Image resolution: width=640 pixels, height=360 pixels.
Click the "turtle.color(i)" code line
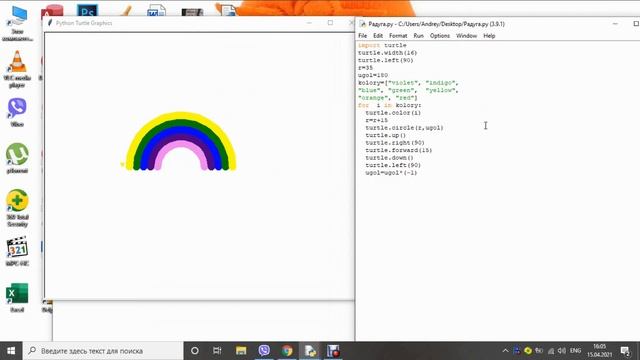click(393, 113)
